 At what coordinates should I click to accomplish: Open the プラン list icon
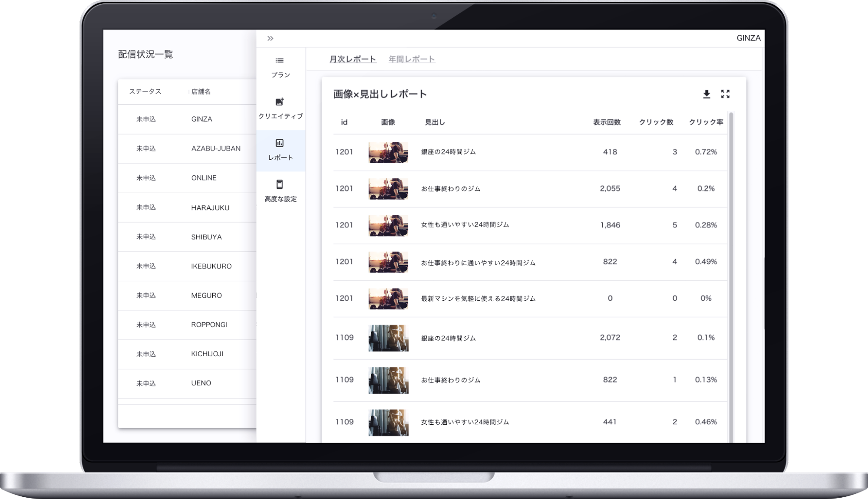(x=280, y=61)
